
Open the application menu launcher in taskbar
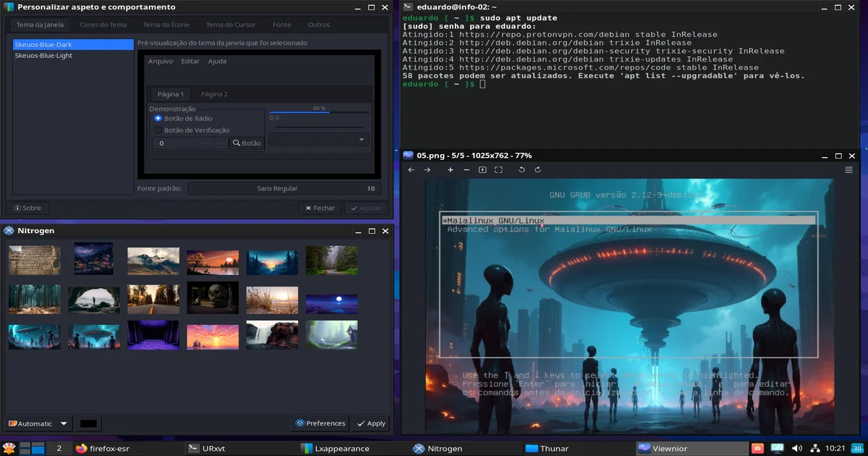9,448
